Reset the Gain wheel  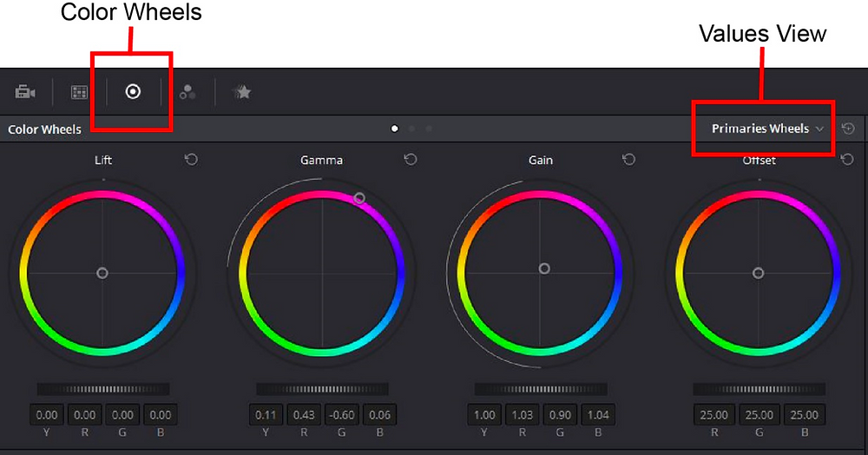pyautogui.click(x=628, y=160)
